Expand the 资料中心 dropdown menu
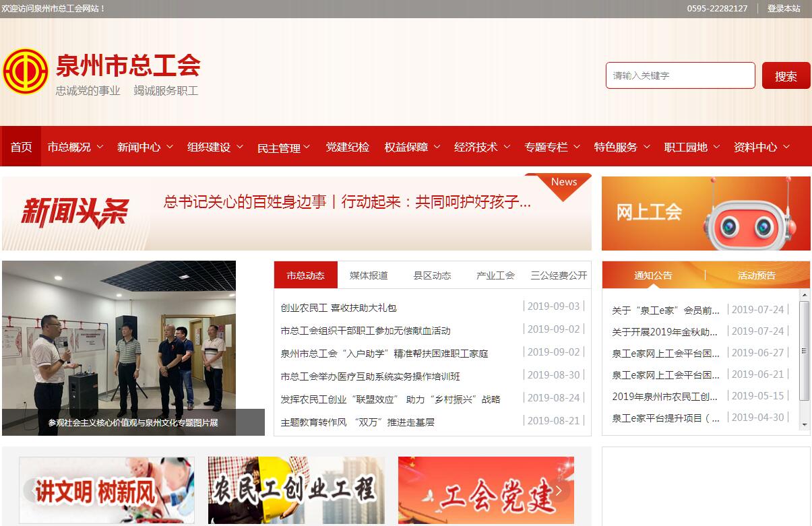This screenshot has width=812, height=526. point(761,147)
